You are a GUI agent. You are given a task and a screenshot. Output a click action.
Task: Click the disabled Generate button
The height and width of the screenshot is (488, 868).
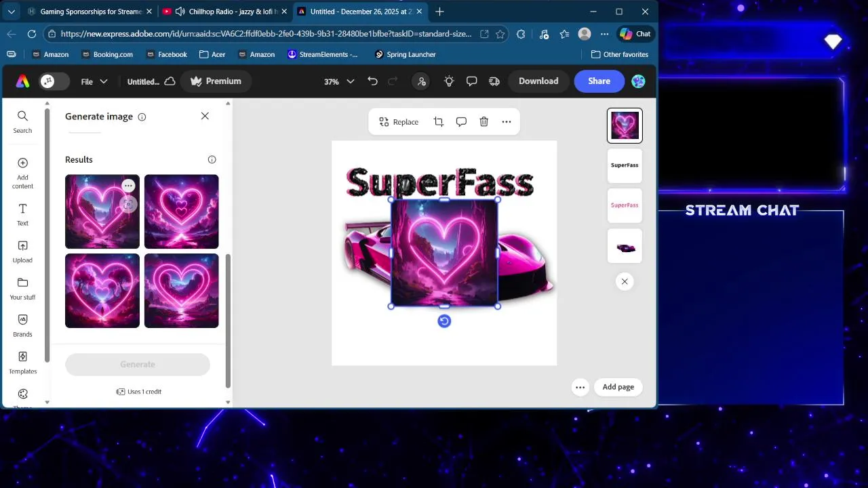click(138, 364)
